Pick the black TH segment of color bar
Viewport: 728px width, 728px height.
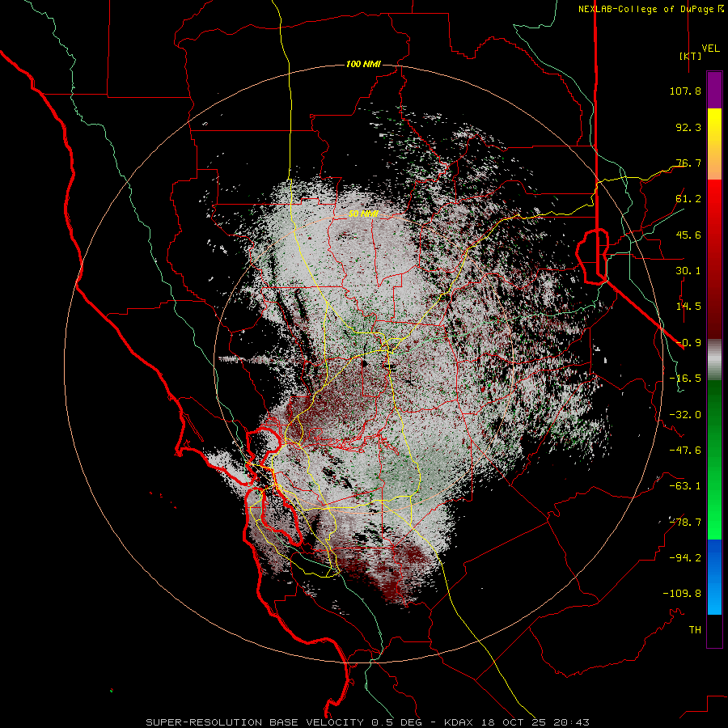[x=714, y=630]
